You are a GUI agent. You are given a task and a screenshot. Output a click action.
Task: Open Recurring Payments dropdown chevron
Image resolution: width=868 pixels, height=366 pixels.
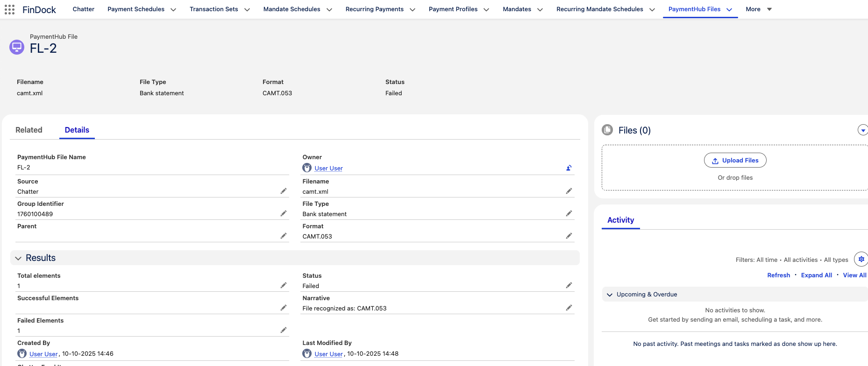click(x=413, y=9)
